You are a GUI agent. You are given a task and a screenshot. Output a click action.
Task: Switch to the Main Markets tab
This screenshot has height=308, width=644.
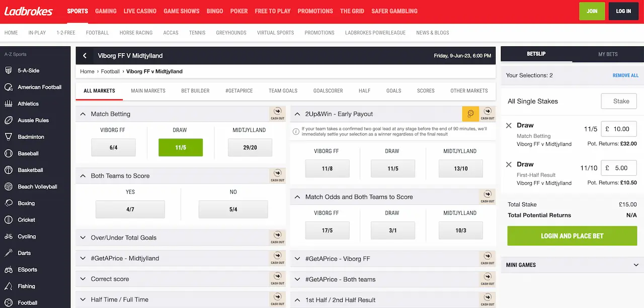coord(148,91)
